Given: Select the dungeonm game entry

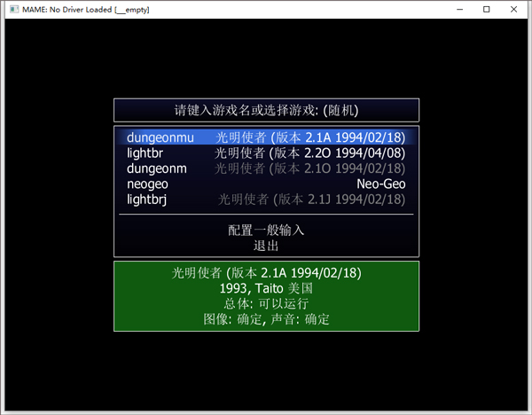Looking at the screenshot, I should coord(266,168).
